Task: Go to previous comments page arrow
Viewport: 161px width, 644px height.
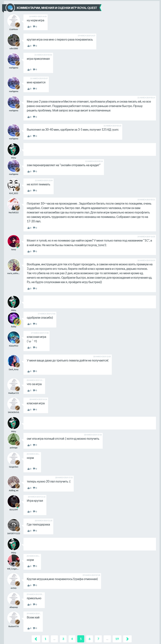Action: (36, 639)
